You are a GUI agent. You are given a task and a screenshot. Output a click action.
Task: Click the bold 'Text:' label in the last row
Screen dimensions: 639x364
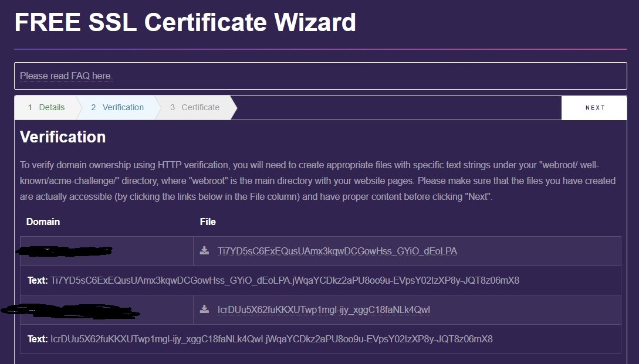pos(38,339)
